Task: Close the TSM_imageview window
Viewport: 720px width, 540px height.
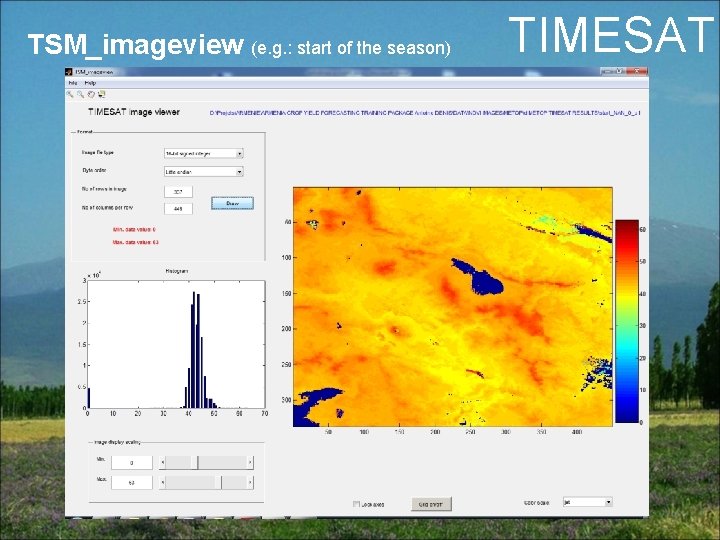Action: point(637,72)
